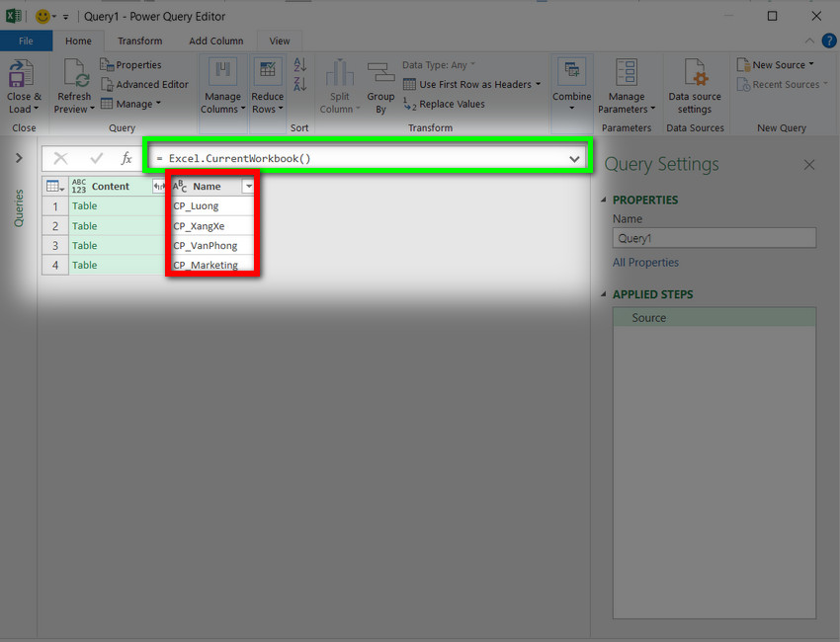The width and height of the screenshot is (840, 642).
Task: Open the Manage query dropdown
Action: pos(131,104)
